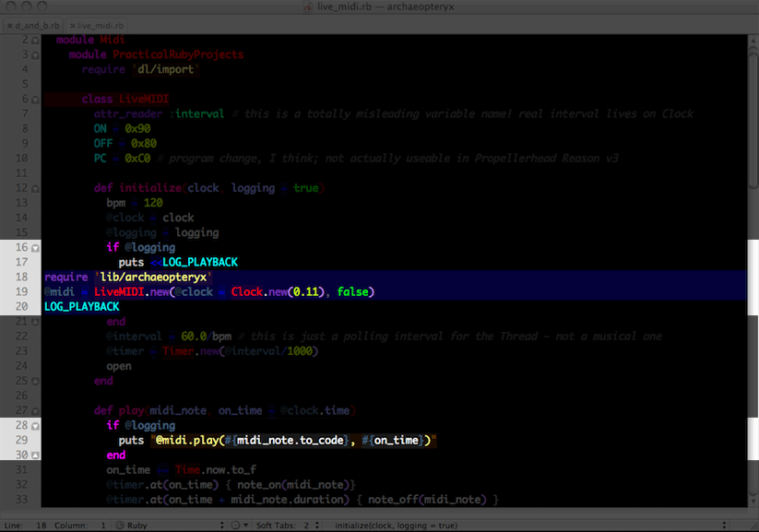
Task: Click 'dl/import' string on line 4
Action: (x=166, y=70)
